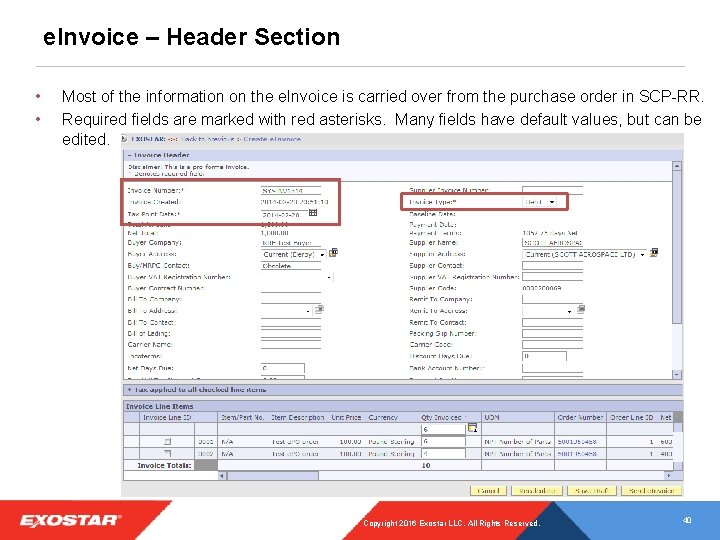The image size is (720, 540).
Task: Click the Qty Invoiced field for line 0001
Action: coord(443,441)
